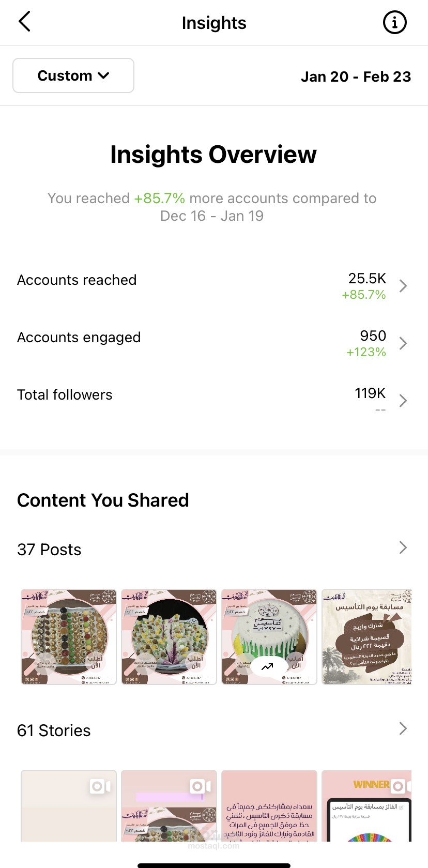
Task: Open the 37 Posts chevron
Action: (403, 548)
